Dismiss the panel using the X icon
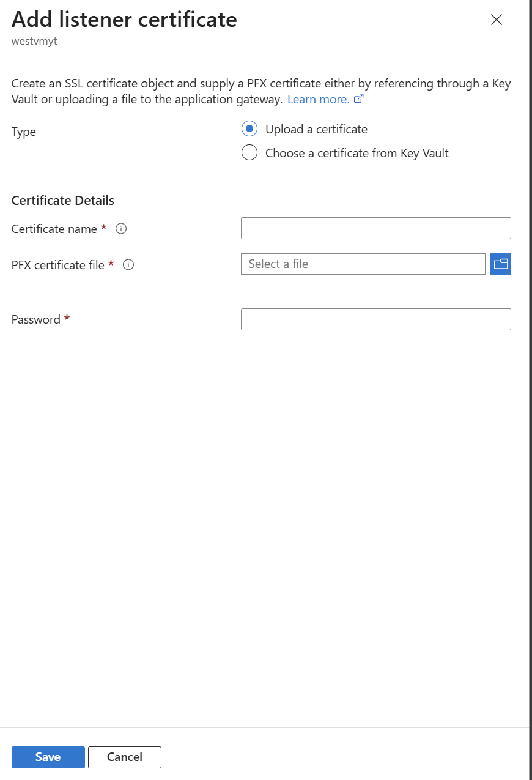The image size is (532, 780). click(496, 20)
